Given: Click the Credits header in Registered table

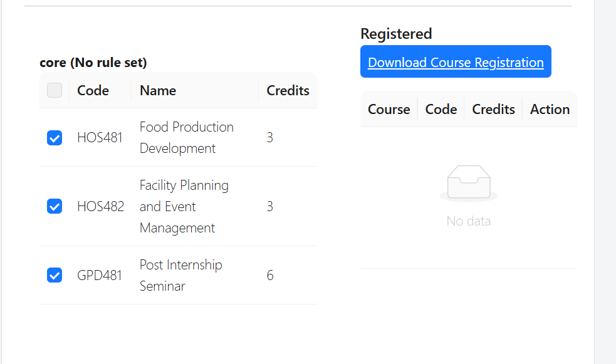Looking at the screenshot, I should coord(493,109).
